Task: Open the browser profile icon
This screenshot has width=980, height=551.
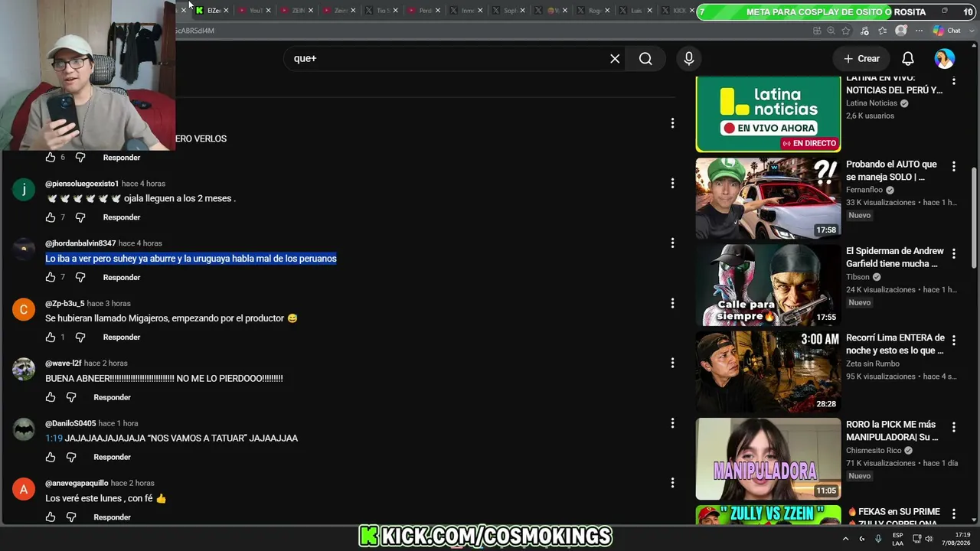Action: [901, 31]
